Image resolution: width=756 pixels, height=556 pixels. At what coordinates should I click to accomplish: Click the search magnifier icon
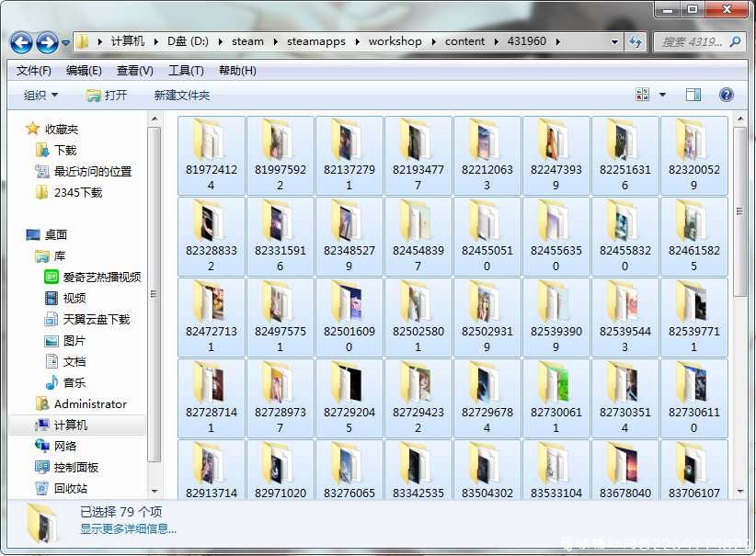735,42
